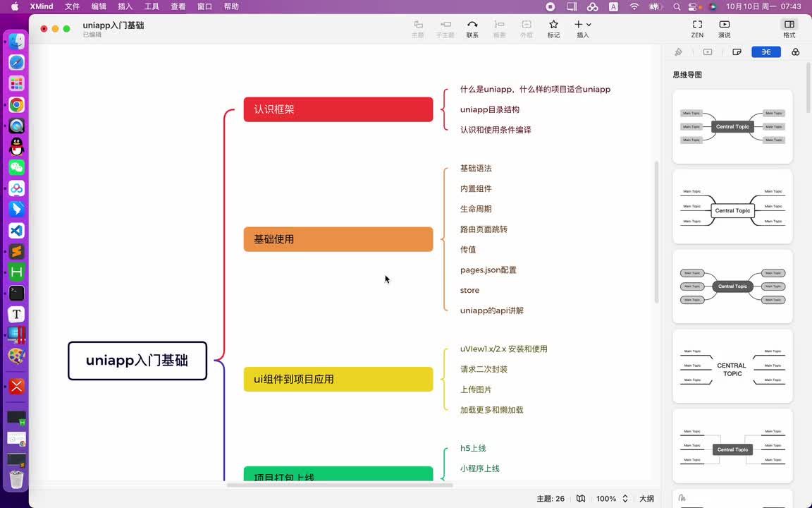Select subtopic 基础语法
This screenshot has width=812, height=508.
pyautogui.click(x=475, y=168)
